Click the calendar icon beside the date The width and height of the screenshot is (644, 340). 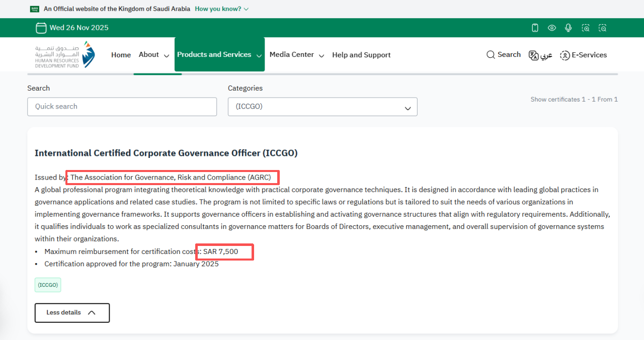coord(41,28)
